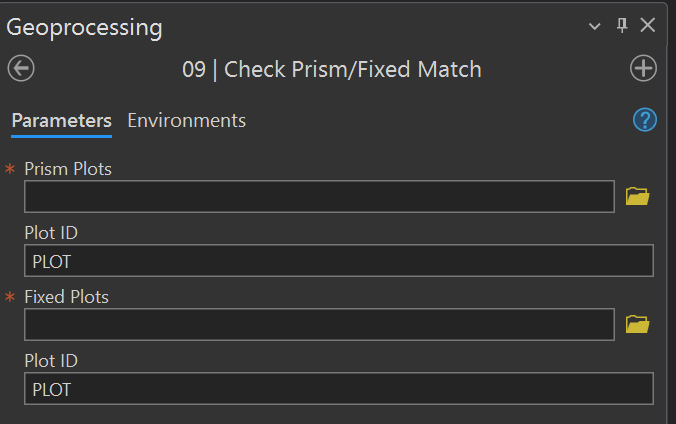Select the Plot ID field under Fixed Plots
Screen dimensions: 676x424
(x=338, y=389)
